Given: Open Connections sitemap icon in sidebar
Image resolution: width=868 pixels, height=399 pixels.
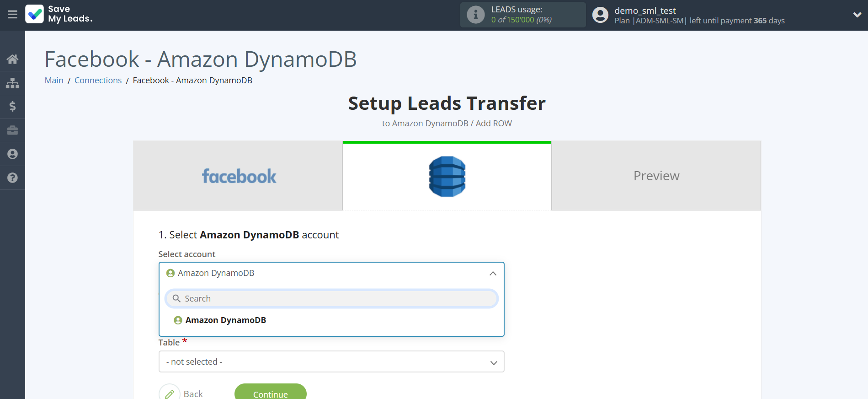Looking at the screenshot, I should (x=12, y=83).
